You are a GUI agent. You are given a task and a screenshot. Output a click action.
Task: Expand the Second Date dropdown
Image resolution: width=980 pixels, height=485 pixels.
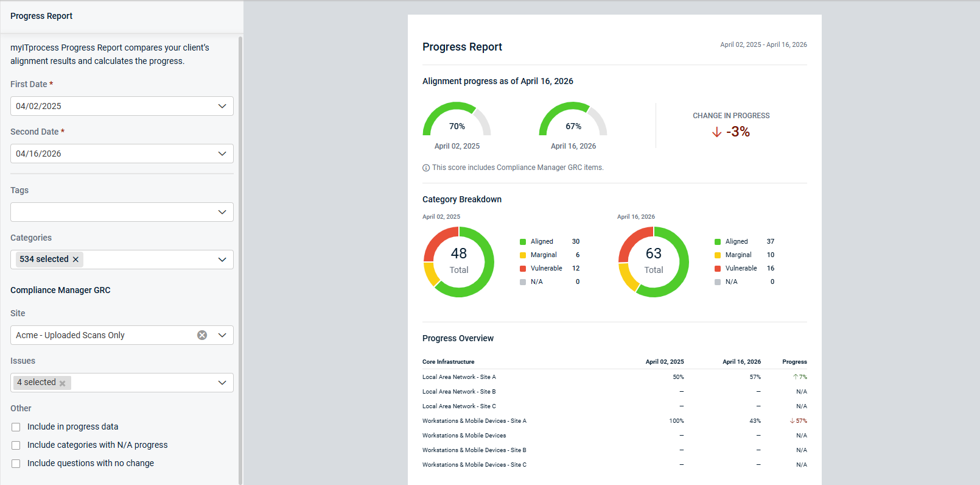click(122, 154)
